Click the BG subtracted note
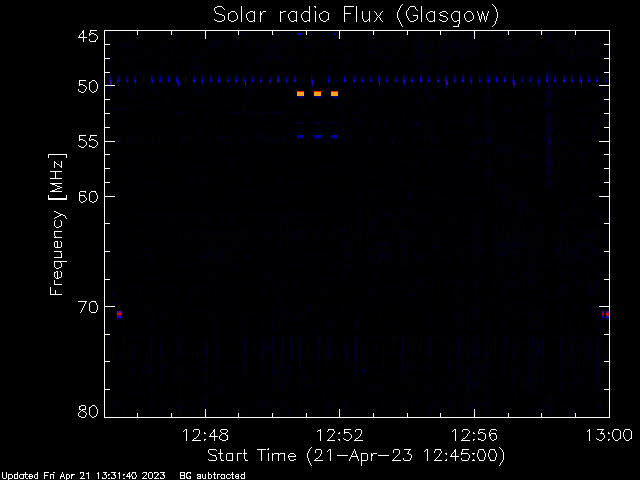The image size is (640, 480). [212, 476]
